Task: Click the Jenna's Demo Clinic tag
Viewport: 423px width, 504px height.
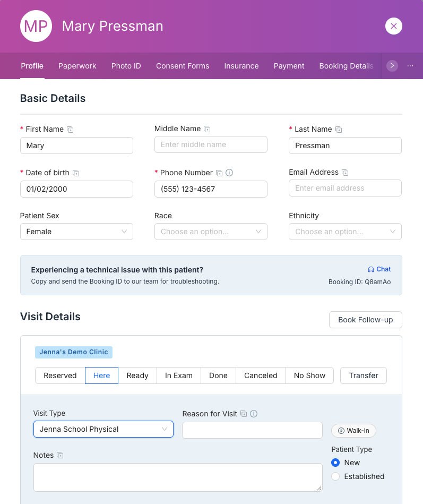Action: click(74, 352)
